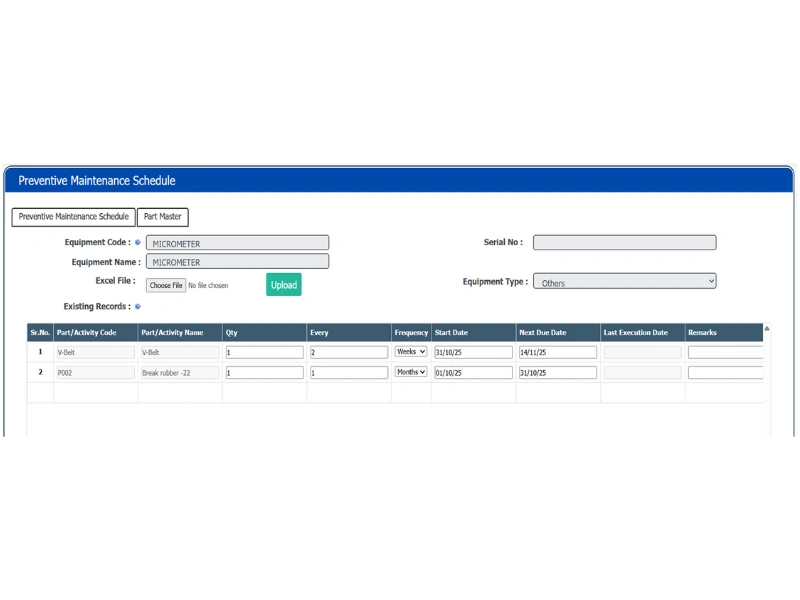
Task: Edit the Equipment Name field showing MICROMETER
Action: (237, 262)
